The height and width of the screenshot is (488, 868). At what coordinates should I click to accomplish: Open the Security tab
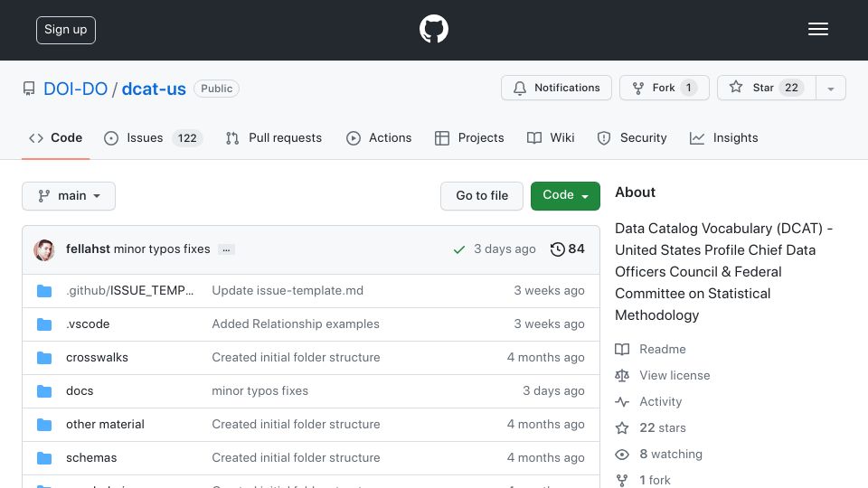coord(632,137)
